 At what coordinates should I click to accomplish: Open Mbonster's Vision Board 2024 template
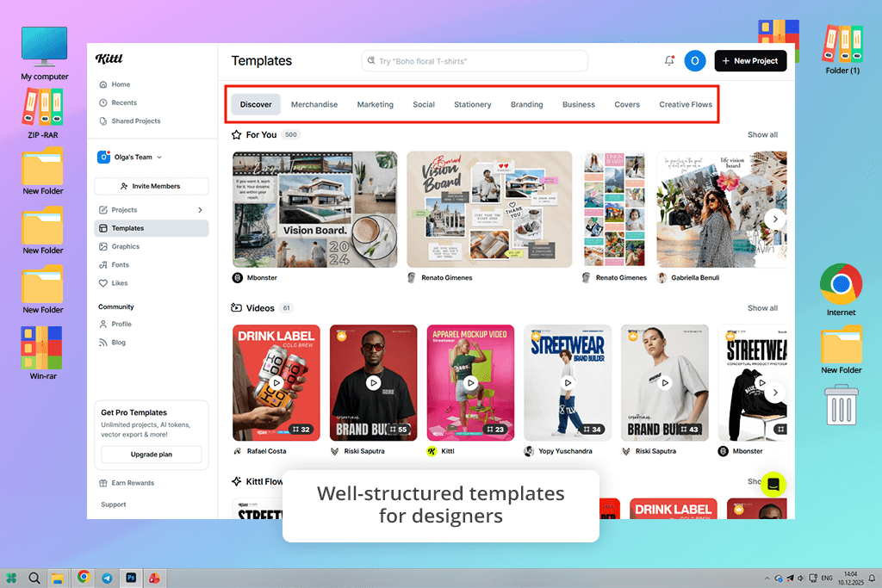pyautogui.click(x=315, y=209)
